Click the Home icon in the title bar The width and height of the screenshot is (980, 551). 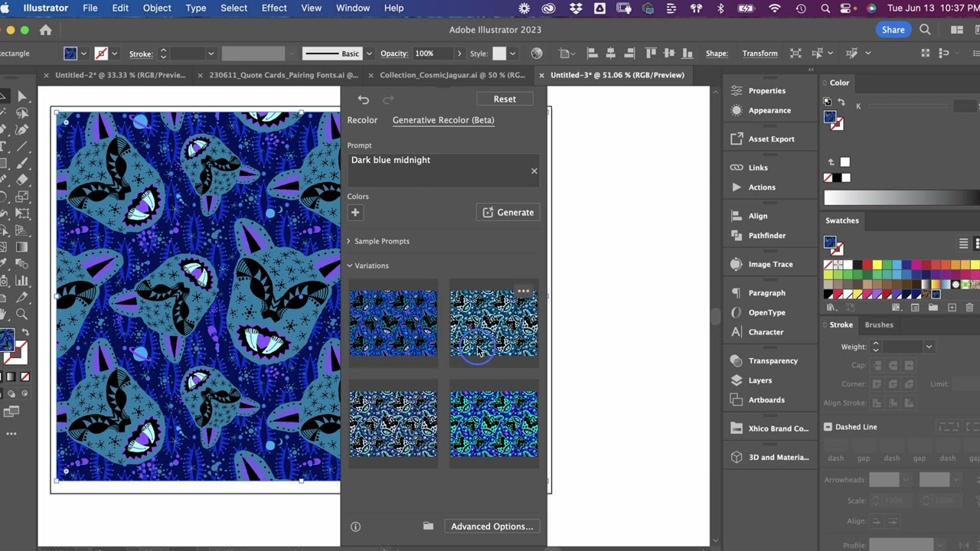click(x=46, y=30)
